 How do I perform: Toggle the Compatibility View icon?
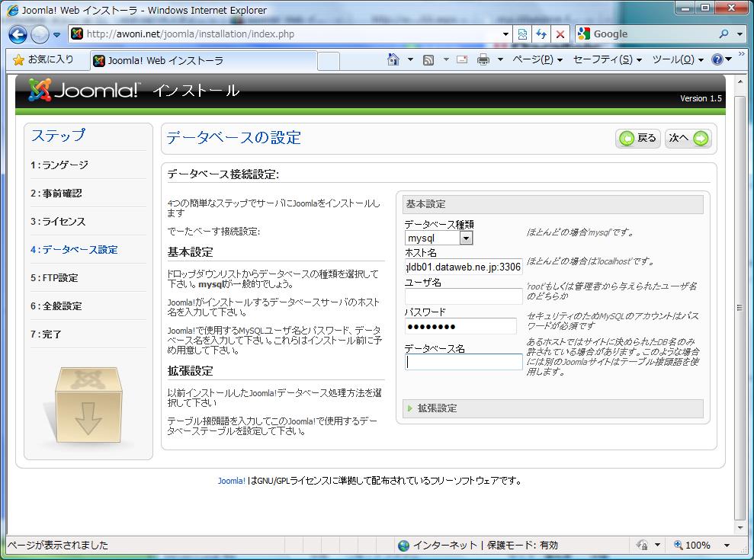[522, 34]
